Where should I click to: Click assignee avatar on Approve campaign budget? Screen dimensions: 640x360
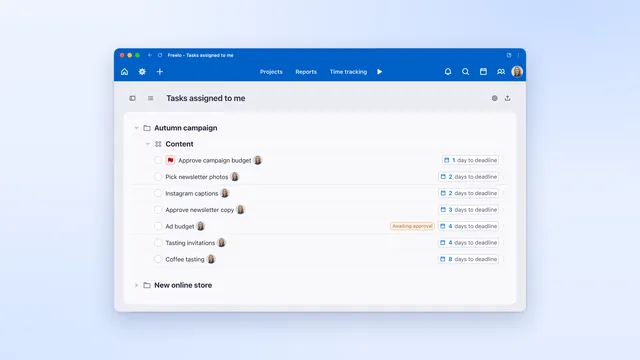(x=258, y=160)
